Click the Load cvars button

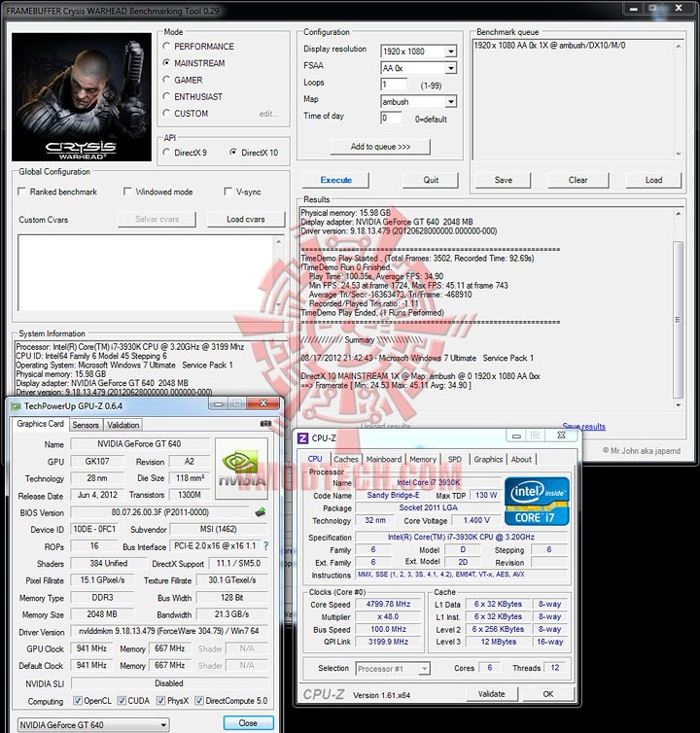tap(246, 220)
